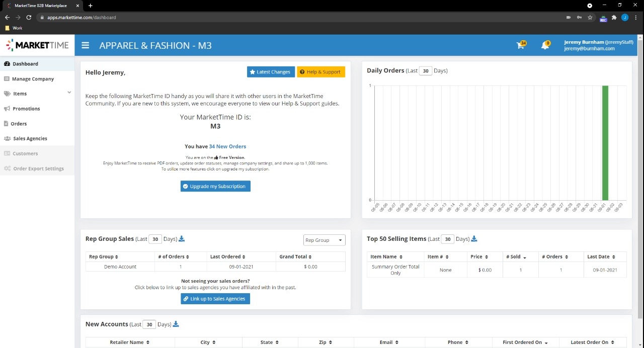The height and width of the screenshot is (348, 644).
Task: Click the Help & Support button
Action: click(x=321, y=72)
